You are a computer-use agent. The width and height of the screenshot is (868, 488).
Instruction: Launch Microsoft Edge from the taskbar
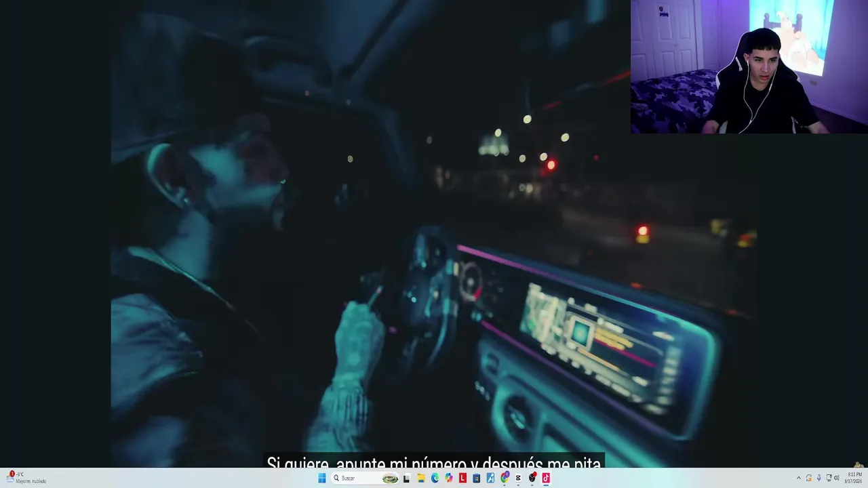pos(435,478)
